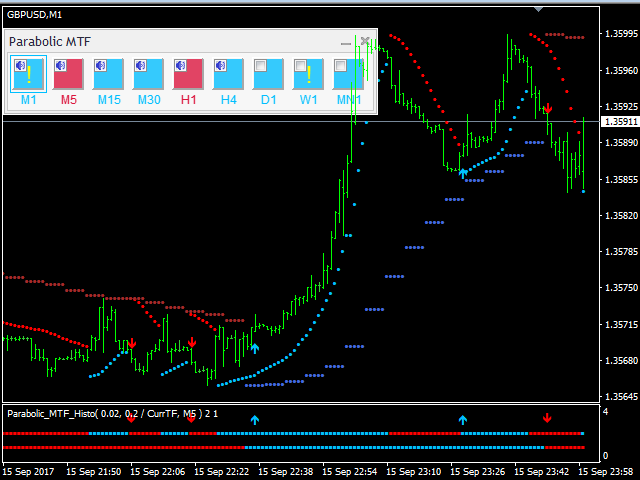Click the red H1 label text
The width and height of the screenshot is (640, 480).
coord(189,100)
